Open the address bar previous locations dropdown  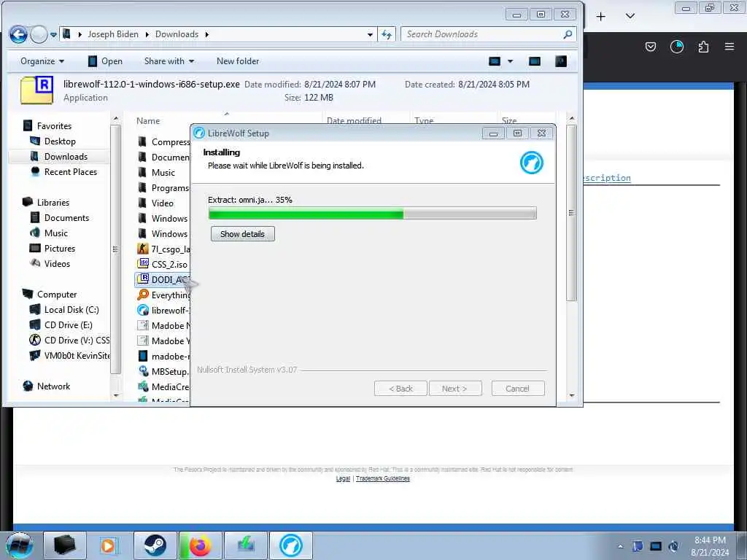coord(370,34)
